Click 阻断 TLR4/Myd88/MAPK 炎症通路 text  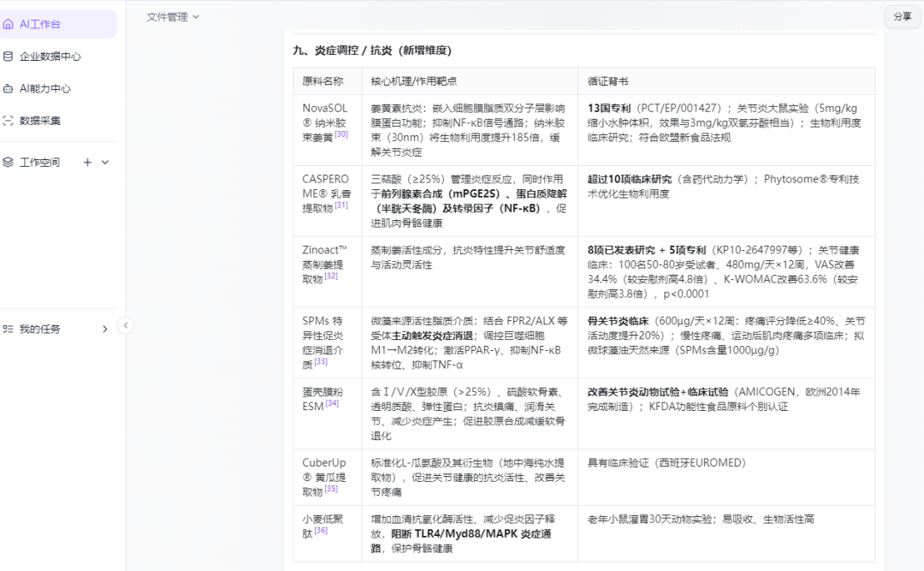pyautogui.click(x=463, y=541)
